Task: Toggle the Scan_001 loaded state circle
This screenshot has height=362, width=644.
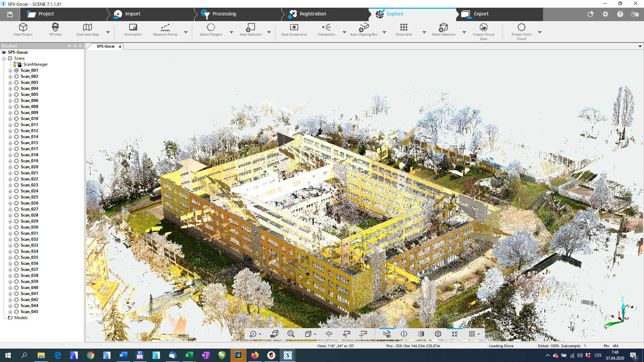Action: point(17,70)
